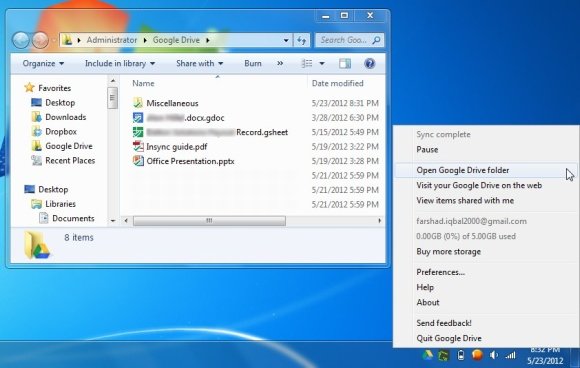
Task: Click the Burn toolbar button
Action: tap(253, 64)
